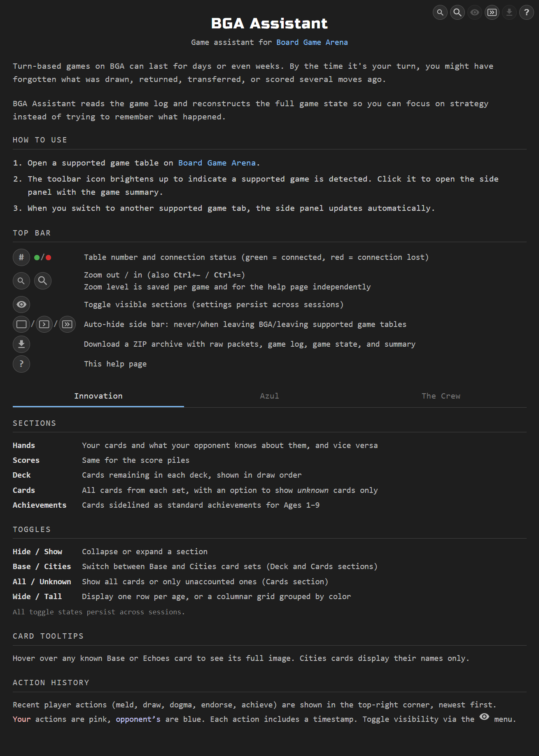The width and height of the screenshot is (539, 756).
Task: Toggle visible sections with header eye icon
Action: [475, 12]
